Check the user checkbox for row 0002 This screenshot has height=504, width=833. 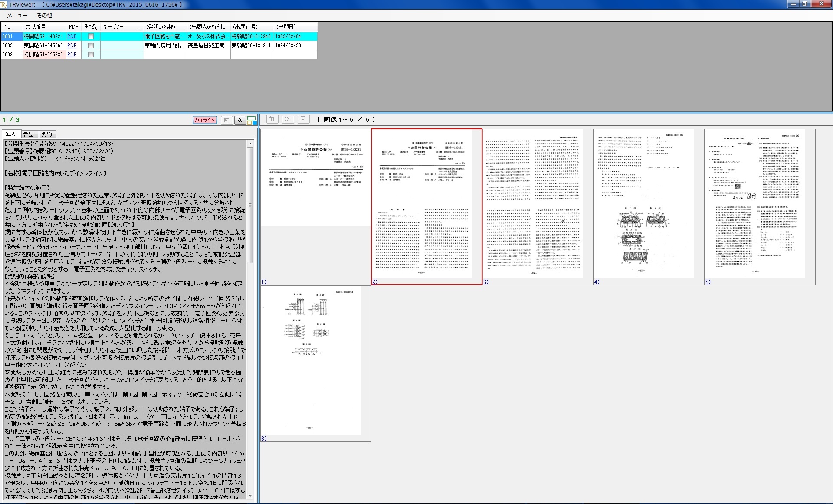pyautogui.click(x=91, y=46)
